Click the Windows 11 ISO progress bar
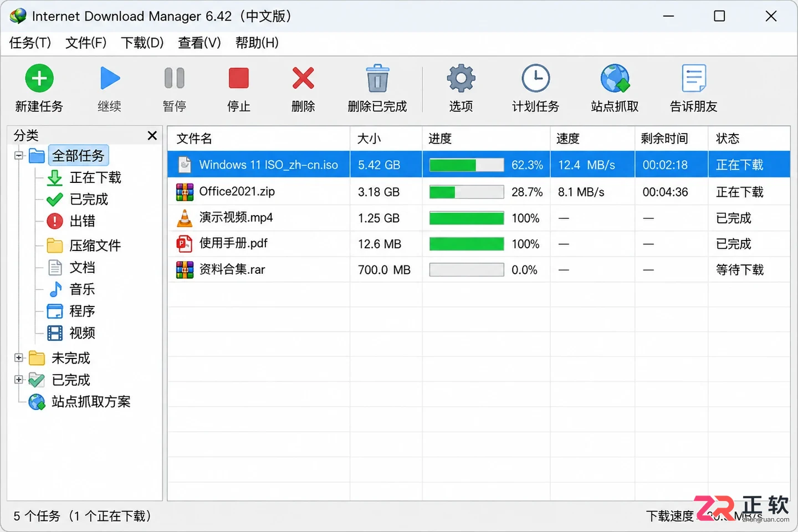Image resolution: width=798 pixels, height=532 pixels. point(467,165)
